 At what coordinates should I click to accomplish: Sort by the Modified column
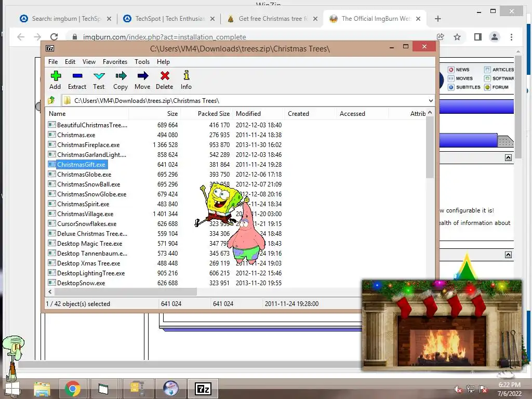click(x=258, y=114)
